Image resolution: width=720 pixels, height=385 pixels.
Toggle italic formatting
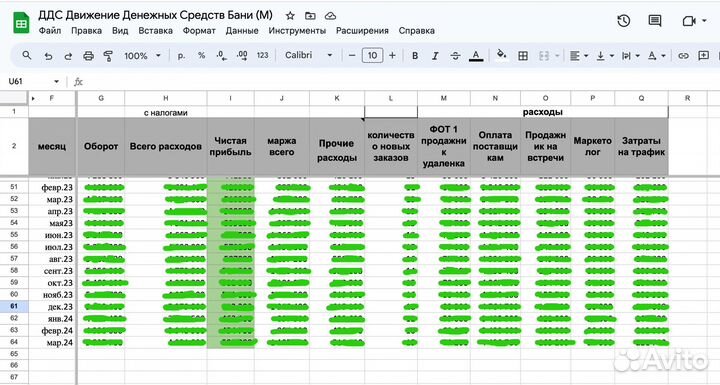pyautogui.click(x=435, y=56)
